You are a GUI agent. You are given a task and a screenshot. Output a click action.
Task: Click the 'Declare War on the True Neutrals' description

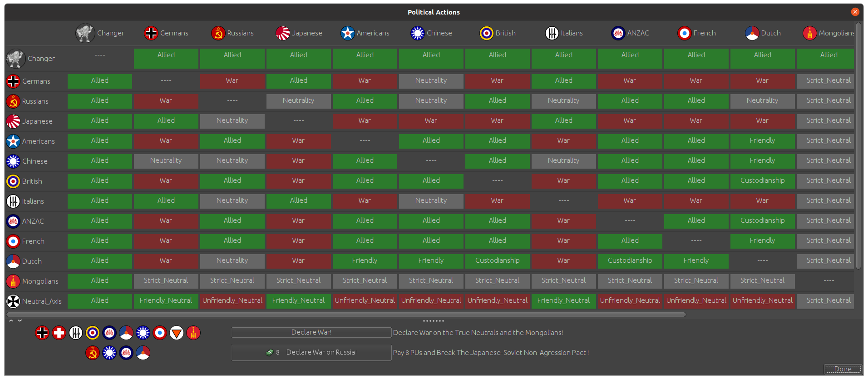(x=478, y=333)
